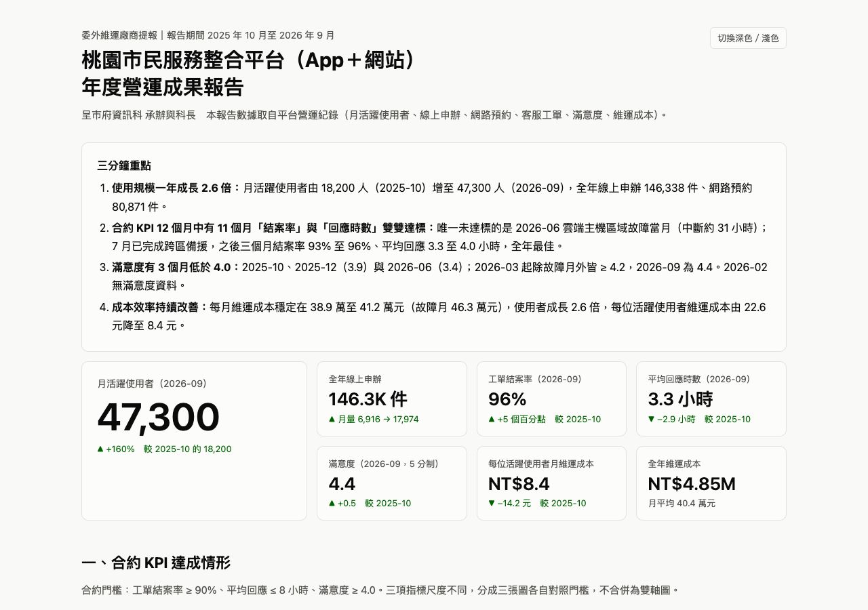Click the 委外維運廠商提報 report period line
Viewport: 868px width, 610px height.
coord(208,35)
